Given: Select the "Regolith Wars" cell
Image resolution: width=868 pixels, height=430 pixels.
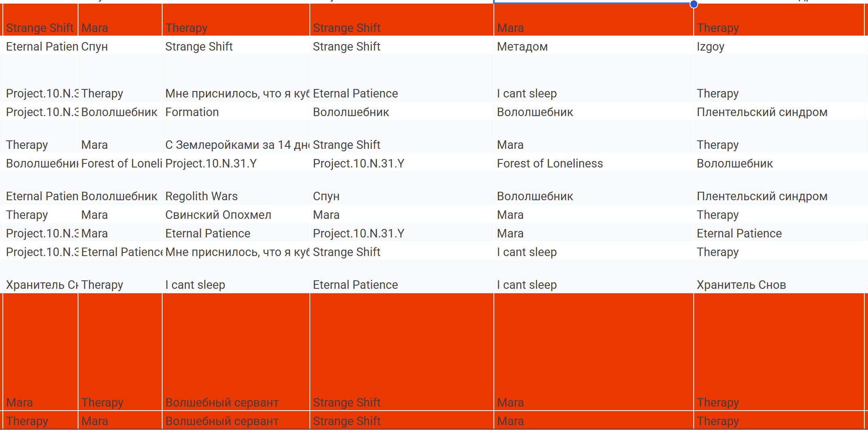Looking at the screenshot, I should (x=201, y=196).
